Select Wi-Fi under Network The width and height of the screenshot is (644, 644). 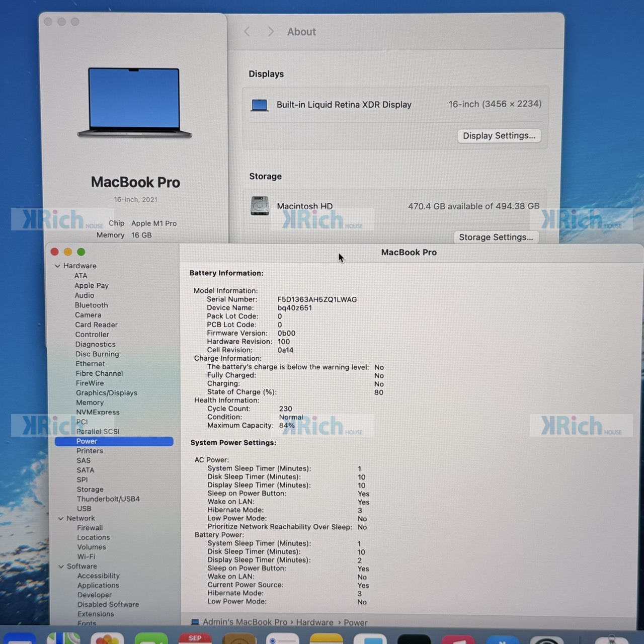(87, 556)
